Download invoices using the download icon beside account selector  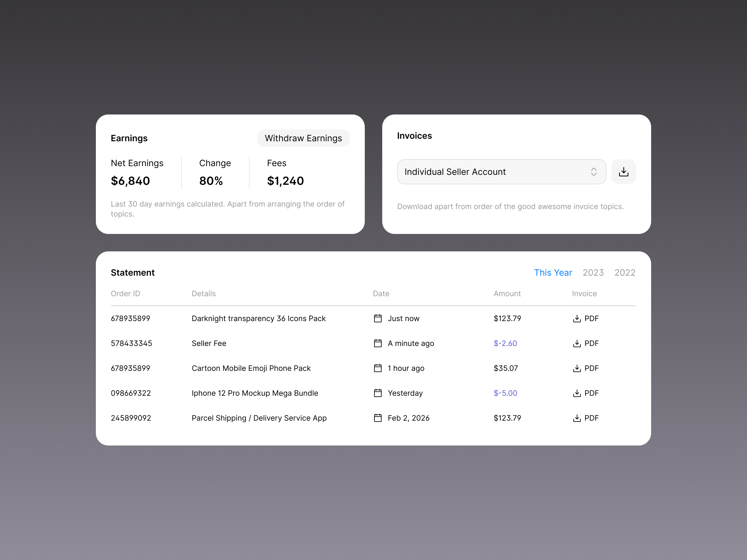[623, 171]
